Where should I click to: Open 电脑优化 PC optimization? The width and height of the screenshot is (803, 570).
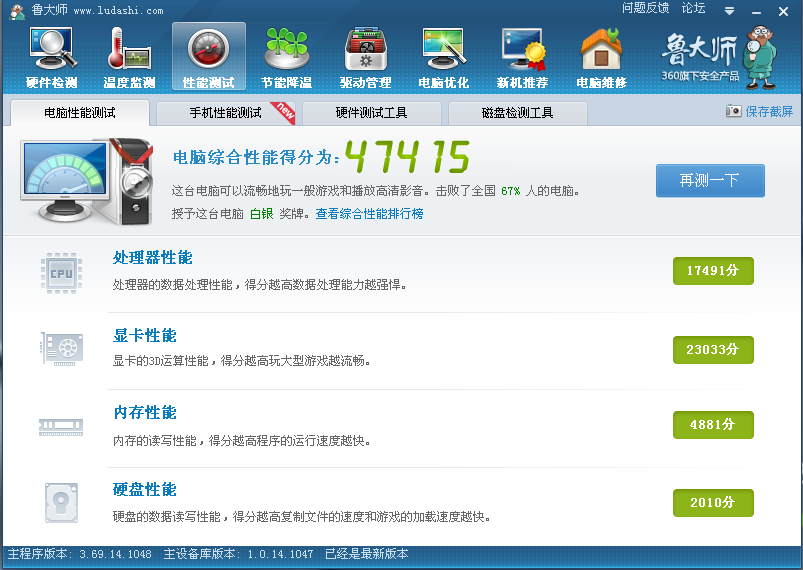(443, 57)
